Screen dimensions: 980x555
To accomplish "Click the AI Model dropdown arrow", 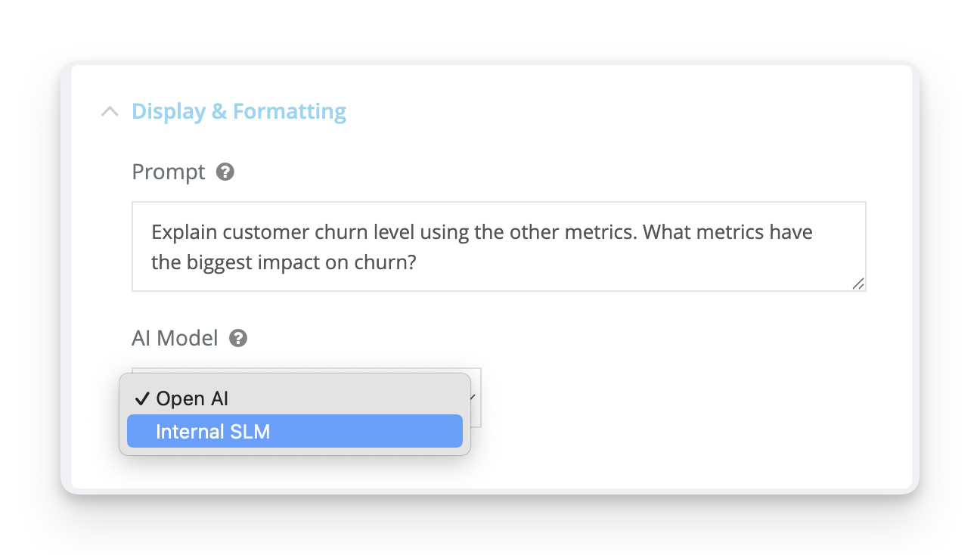I will click(473, 397).
